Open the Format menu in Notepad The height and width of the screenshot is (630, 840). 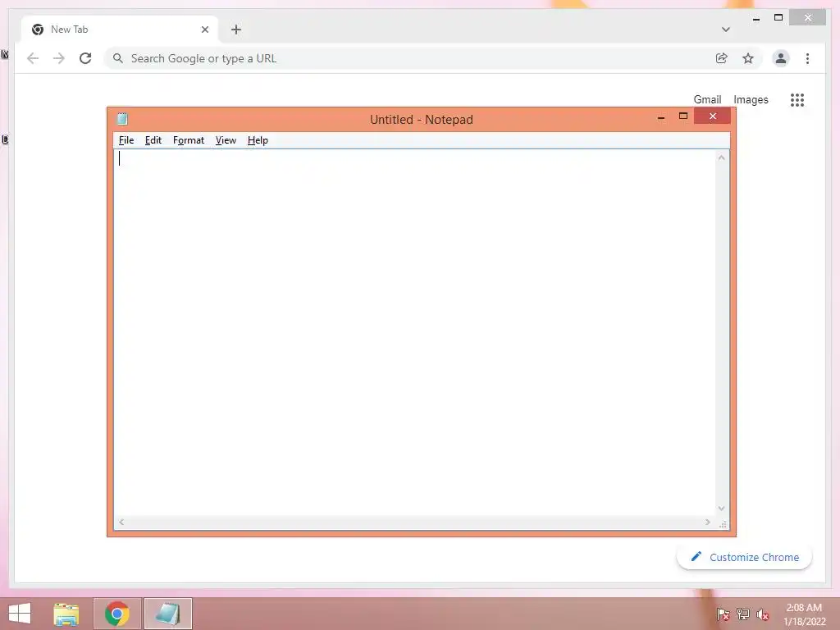[189, 140]
